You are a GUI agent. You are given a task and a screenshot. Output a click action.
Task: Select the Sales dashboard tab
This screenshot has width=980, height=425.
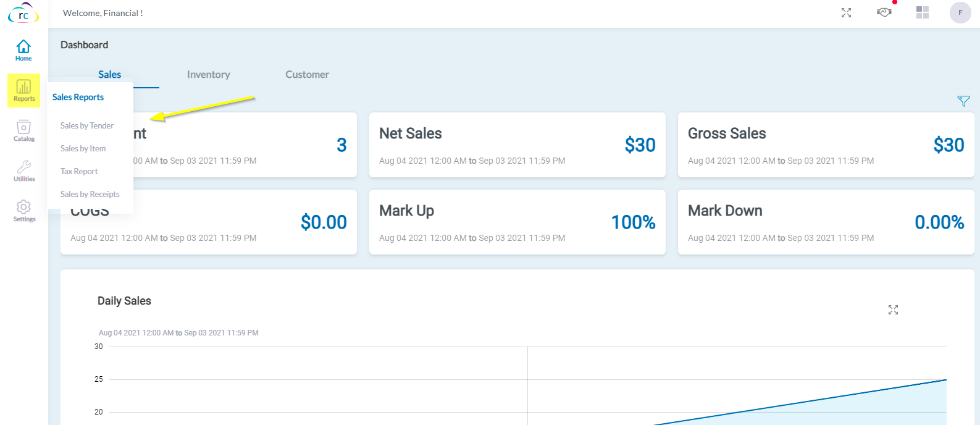pos(110,74)
